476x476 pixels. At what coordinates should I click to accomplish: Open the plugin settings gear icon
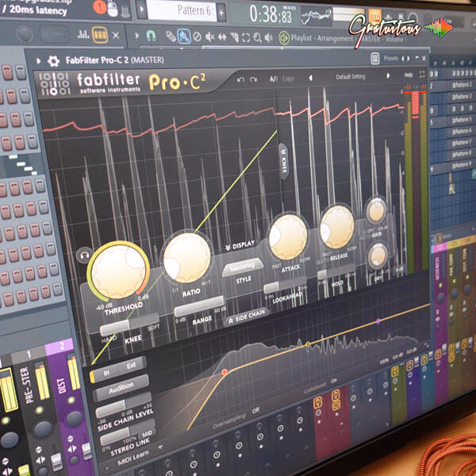click(53, 61)
